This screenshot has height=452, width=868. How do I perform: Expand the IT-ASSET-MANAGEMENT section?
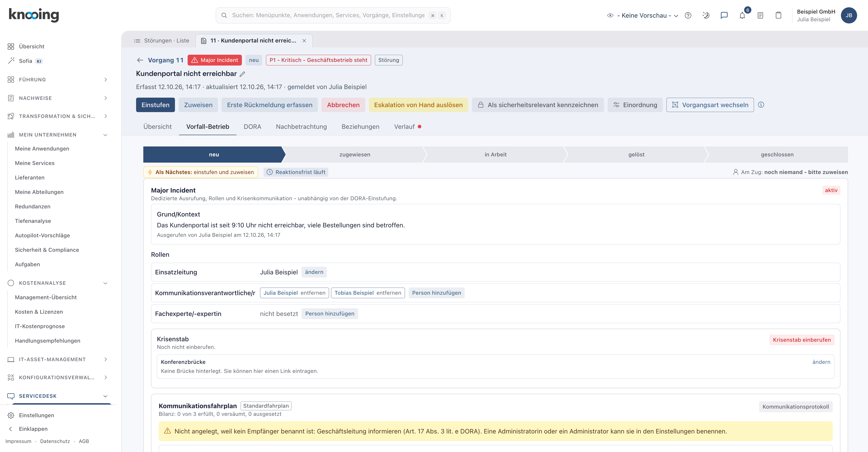pyautogui.click(x=58, y=359)
